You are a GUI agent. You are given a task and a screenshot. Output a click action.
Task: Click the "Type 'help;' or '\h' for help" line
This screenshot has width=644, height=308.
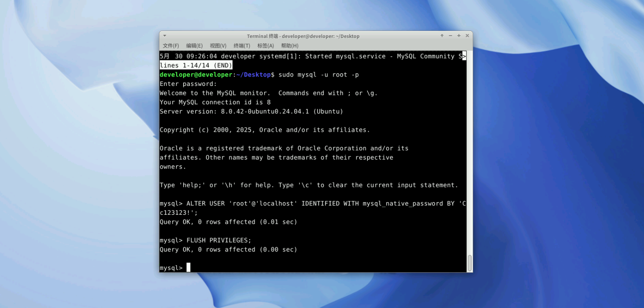(x=309, y=185)
